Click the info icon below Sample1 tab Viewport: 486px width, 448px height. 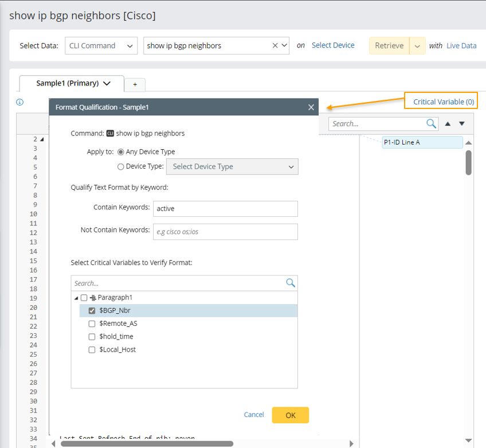click(19, 102)
